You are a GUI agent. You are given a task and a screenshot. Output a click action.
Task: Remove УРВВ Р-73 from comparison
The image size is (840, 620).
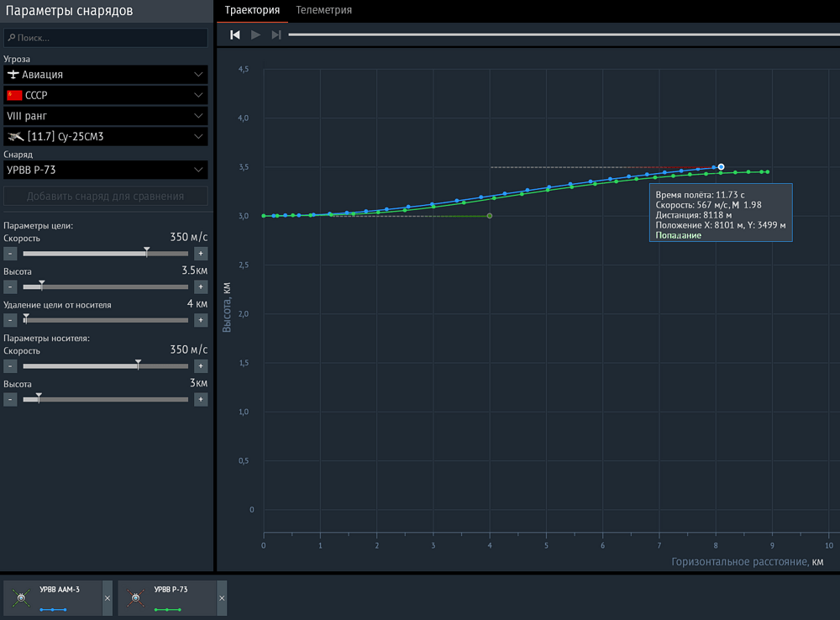click(x=222, y=598)
